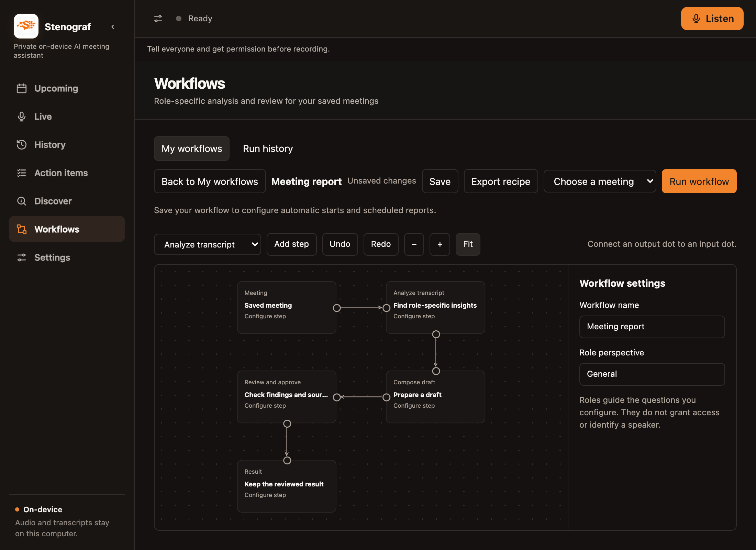Image resolution: width=756 pixels, height=550 pixels.
Task: Open Action items in sidebar
Action: tap(67, 173)
